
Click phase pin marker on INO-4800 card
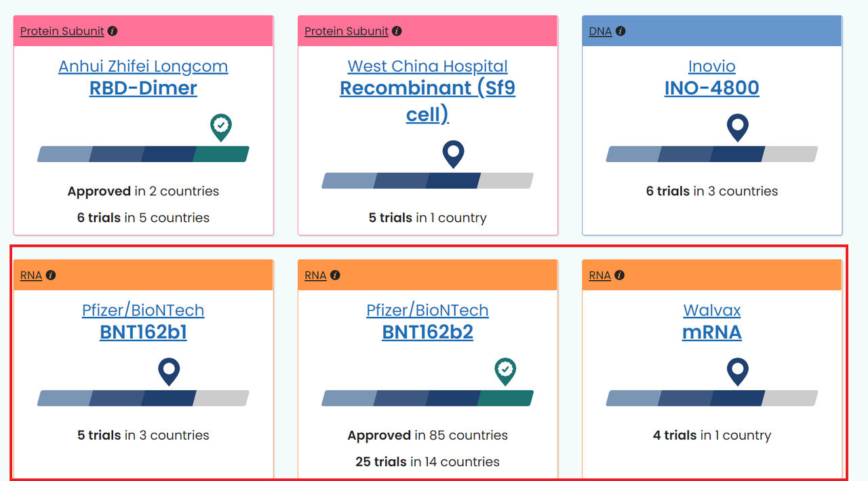pyautogui.click(x=737, y=127)
